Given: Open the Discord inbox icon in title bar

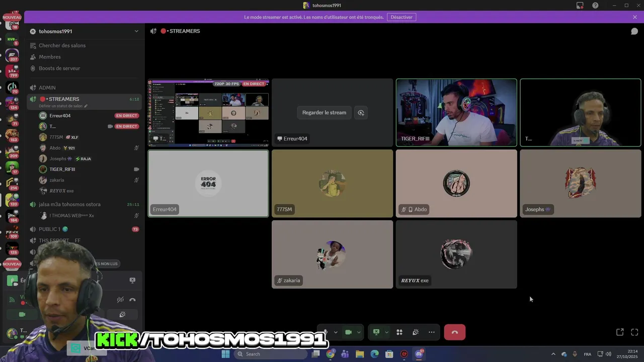Looking at the screenshot, I should pos(580,6).
